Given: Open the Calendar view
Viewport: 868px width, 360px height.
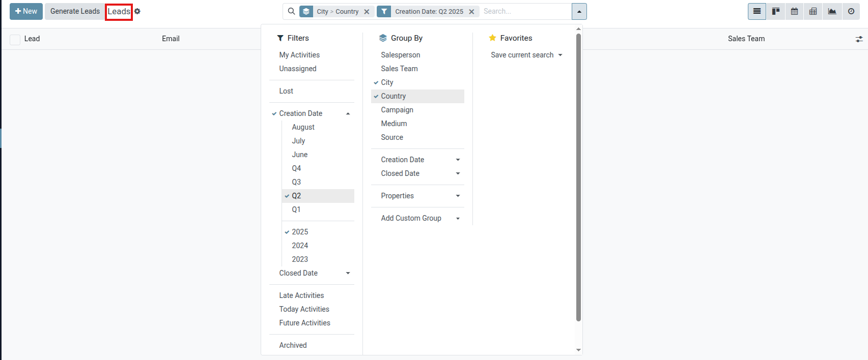Looking at the screenshot, I should 794,11.
